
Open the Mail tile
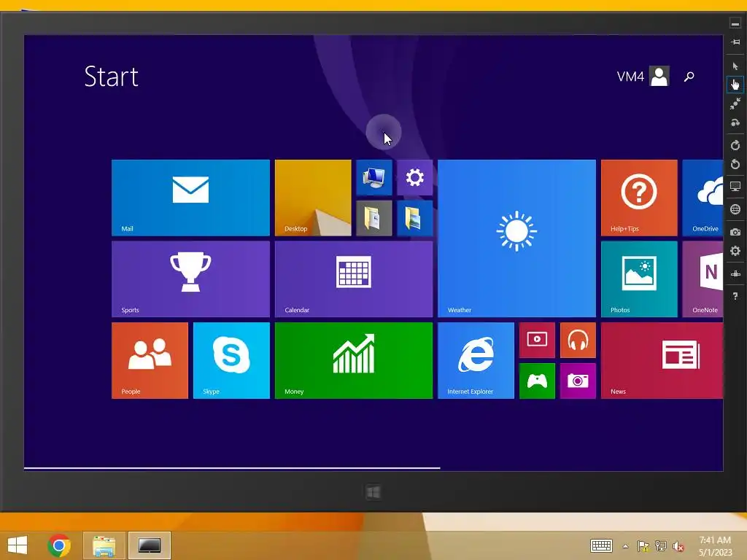coord(190,198)
